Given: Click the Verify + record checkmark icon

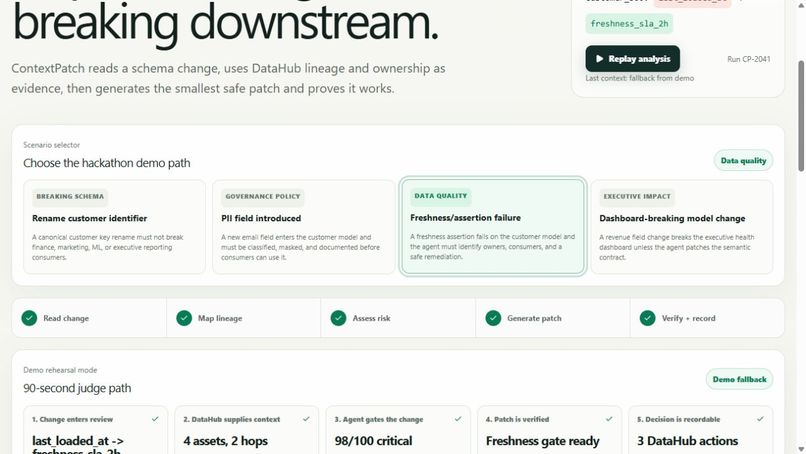Looking at the screenshot, I should click(647, 318).
